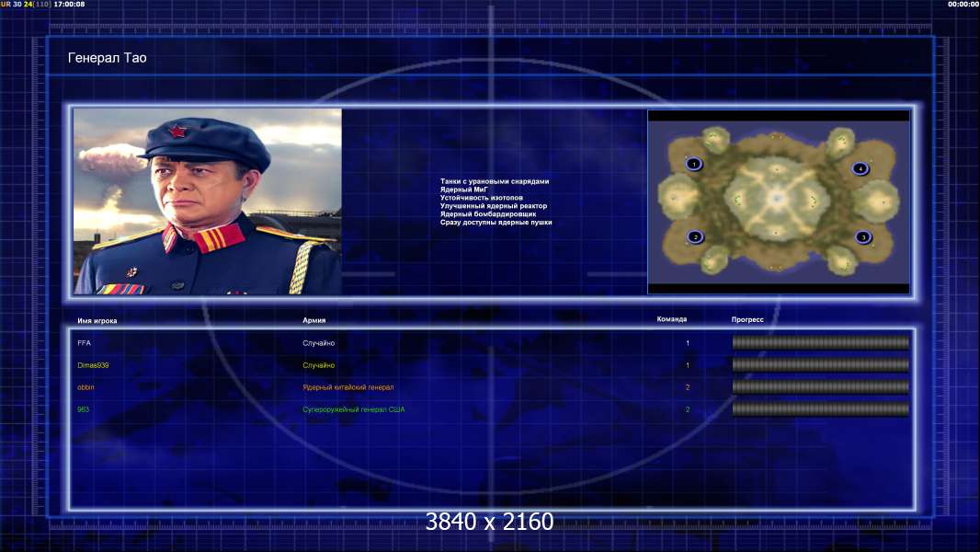Click the 00:00:00 timer in the corner
Screen dimensions: 980x552
tap(963, 4)
